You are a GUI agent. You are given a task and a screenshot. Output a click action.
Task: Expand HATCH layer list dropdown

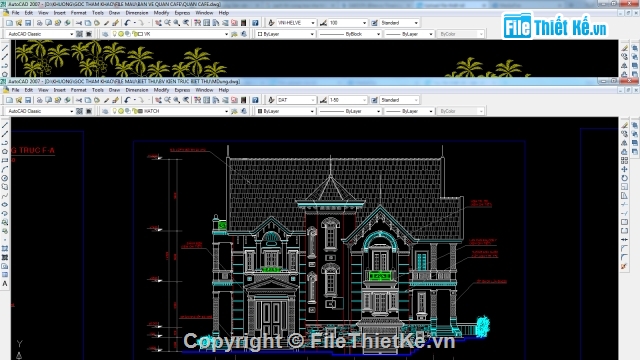coord(226,111)
